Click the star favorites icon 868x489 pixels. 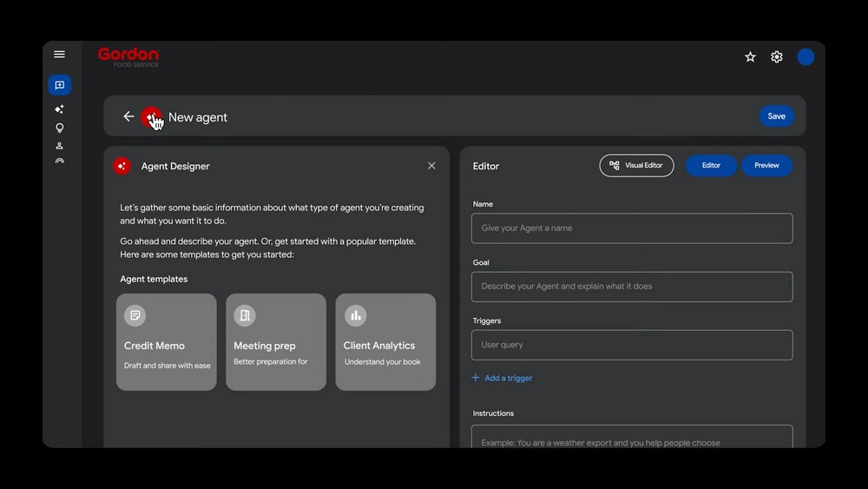[750, 57]
